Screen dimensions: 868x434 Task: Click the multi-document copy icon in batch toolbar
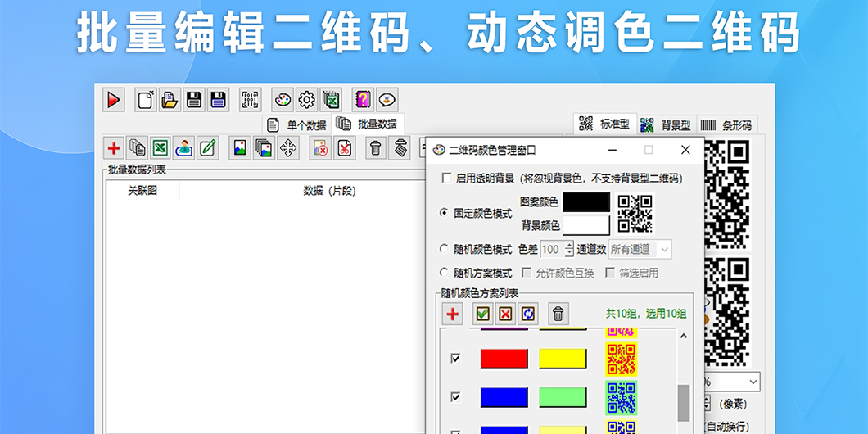click(138, 147)
